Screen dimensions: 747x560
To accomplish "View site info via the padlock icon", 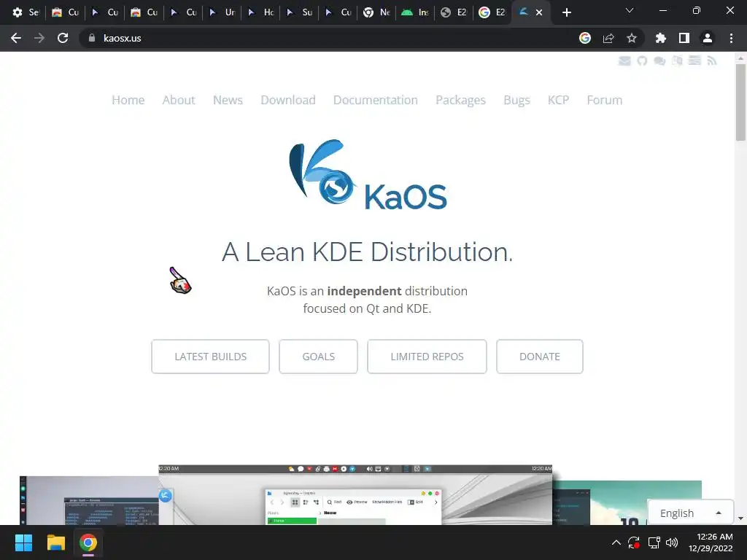I will 92,38.
